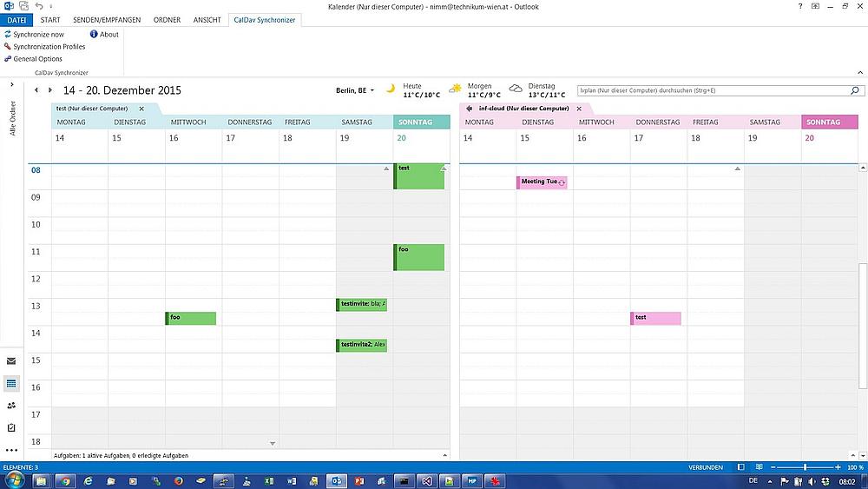The height and width of the screenshot is (489, 868).
Task: Click the Heute weather moon icon
Action: pos(391,89)
